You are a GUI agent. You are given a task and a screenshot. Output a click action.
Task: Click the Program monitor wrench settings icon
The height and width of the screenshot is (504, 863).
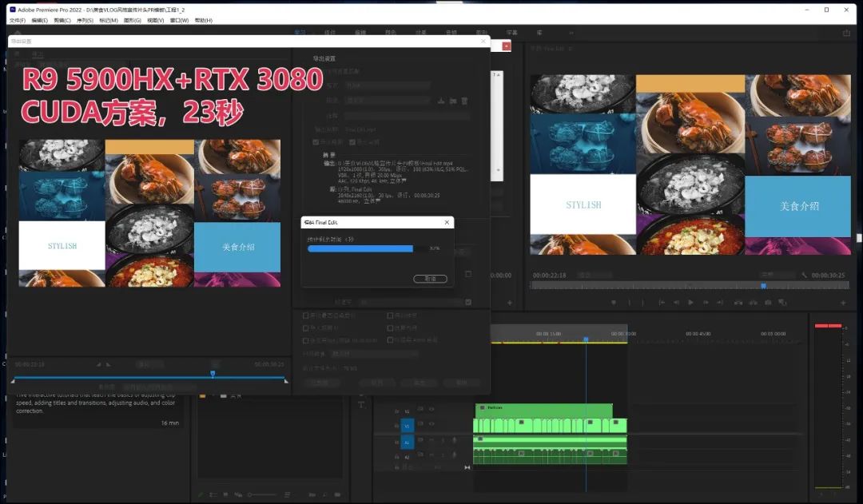click(805, 275)
